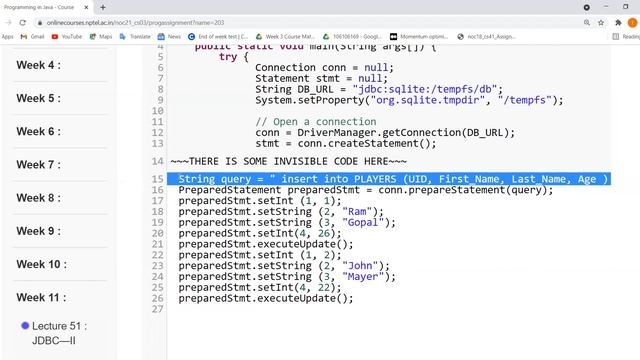This screenshot has width=640, height=360.
Task: Click line 9 System.setProperty
Action: [409, 100]
